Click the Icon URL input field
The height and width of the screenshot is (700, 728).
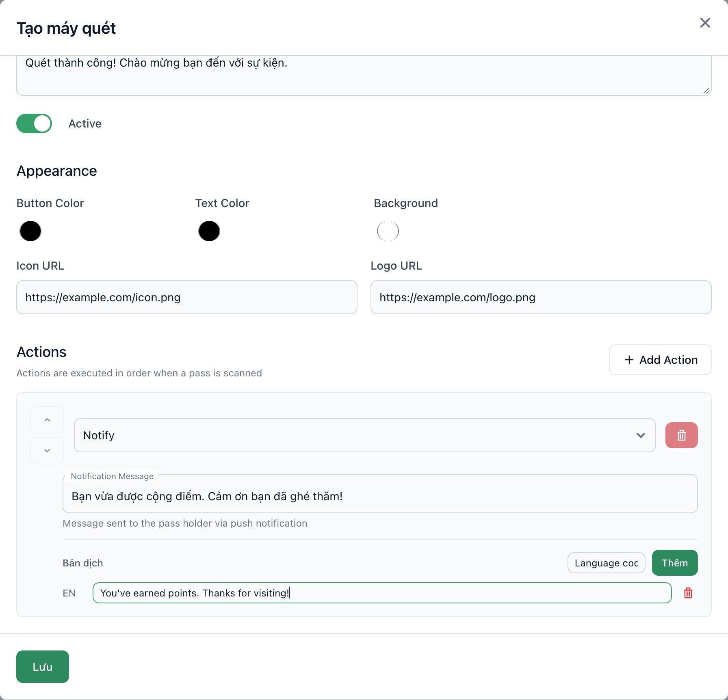[187, 297]
